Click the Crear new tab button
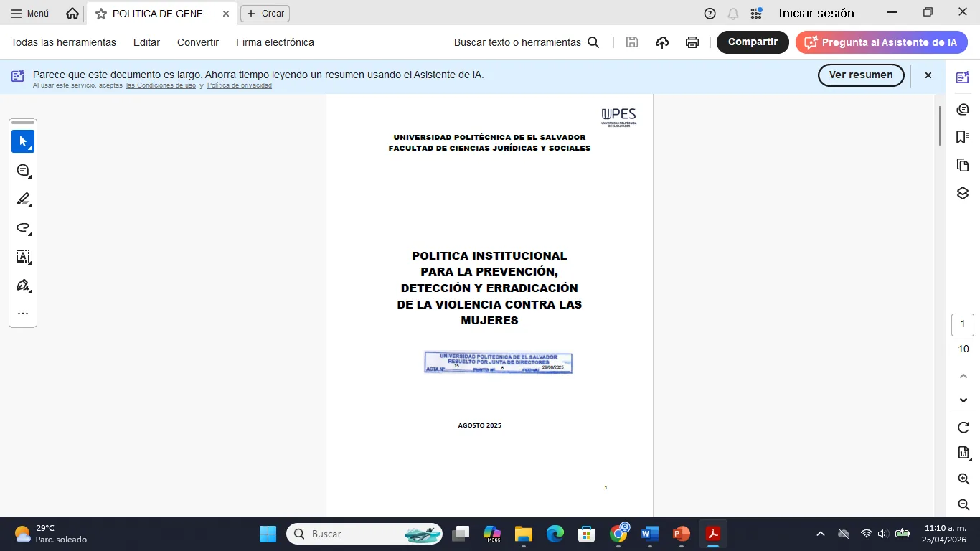Screen dimensions: 980x551 coord(265,14)
